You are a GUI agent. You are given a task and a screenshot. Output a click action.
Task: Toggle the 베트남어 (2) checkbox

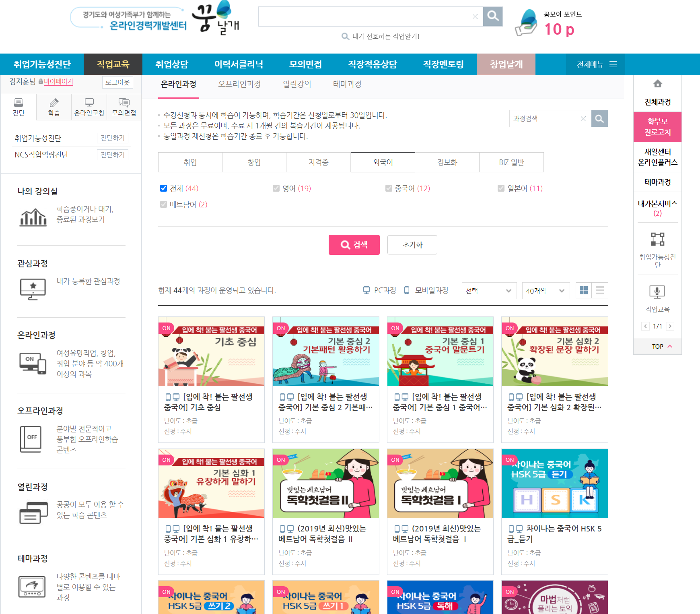click(163, 204)
